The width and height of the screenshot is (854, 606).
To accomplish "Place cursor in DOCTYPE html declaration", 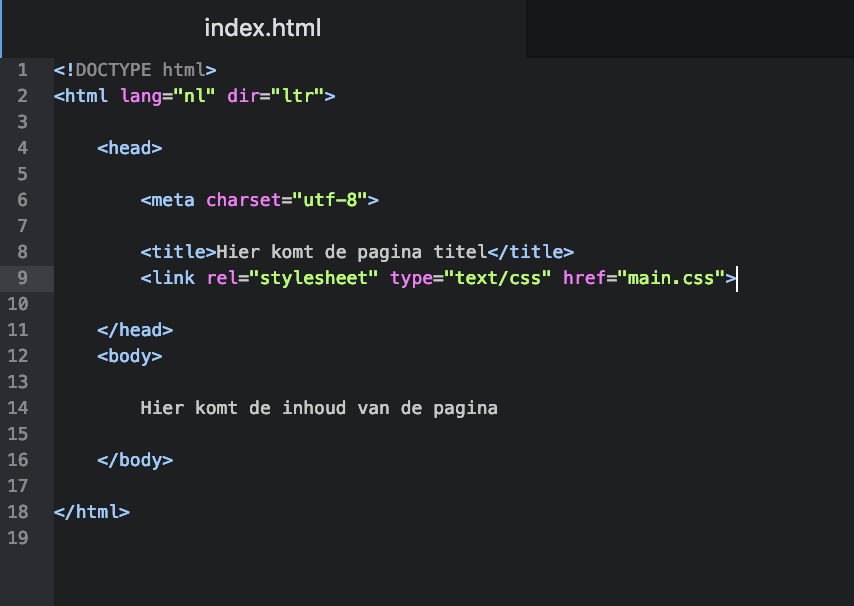I will [135, 70].
